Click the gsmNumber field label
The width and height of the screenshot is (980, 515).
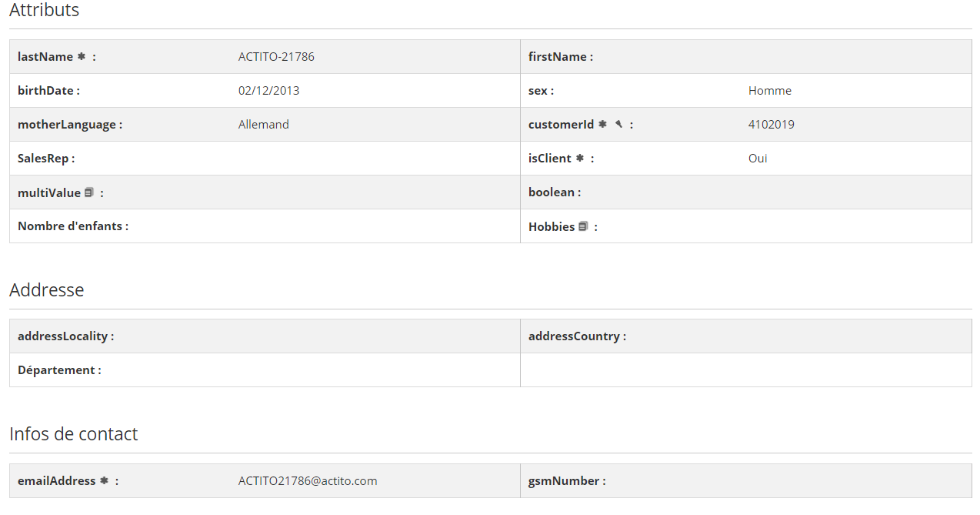(566, 481)
